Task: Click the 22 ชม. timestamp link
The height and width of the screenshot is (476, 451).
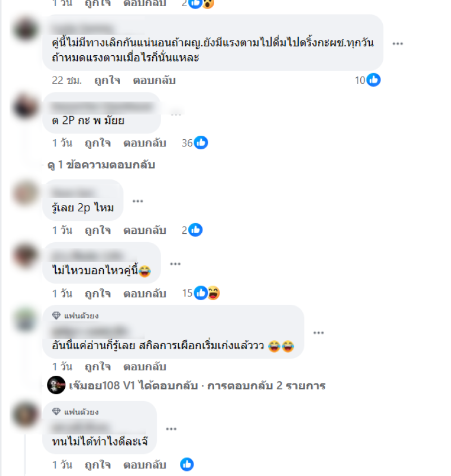Action: 67,81
